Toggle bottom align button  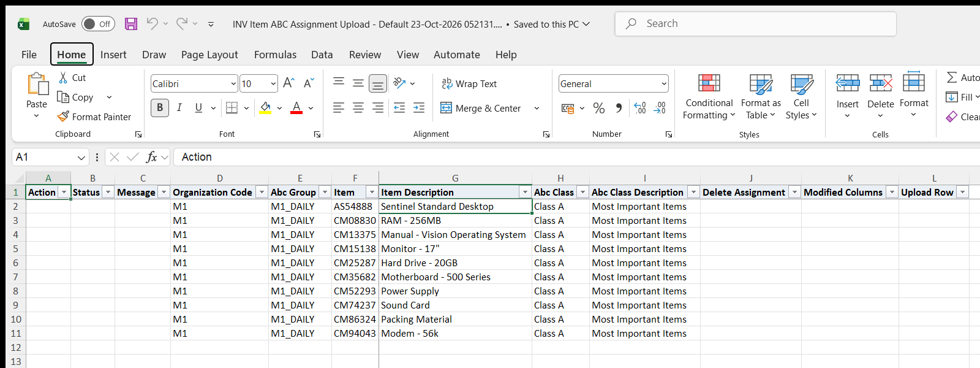tap(378, 83)
